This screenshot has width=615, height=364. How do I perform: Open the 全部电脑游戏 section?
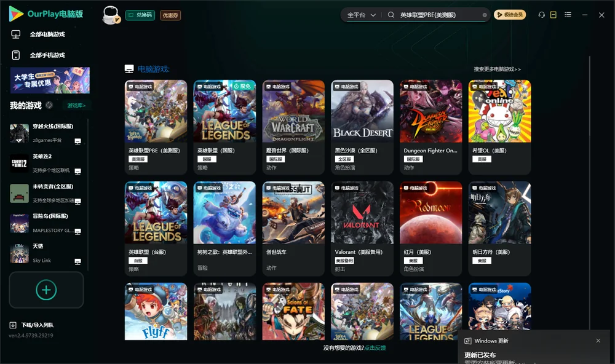coord(47,34)
